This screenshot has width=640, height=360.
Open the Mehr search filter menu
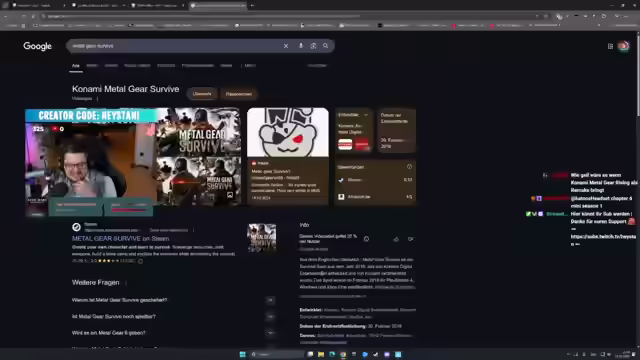(x=250, y=66)
